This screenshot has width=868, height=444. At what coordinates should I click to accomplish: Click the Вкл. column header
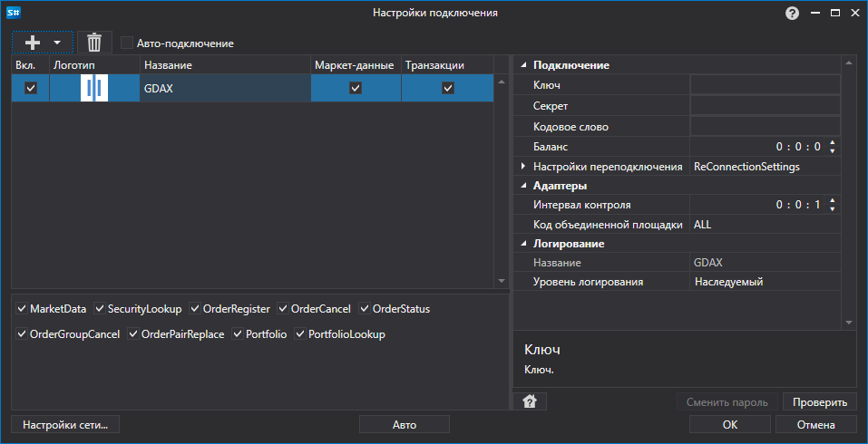point(31,65)
